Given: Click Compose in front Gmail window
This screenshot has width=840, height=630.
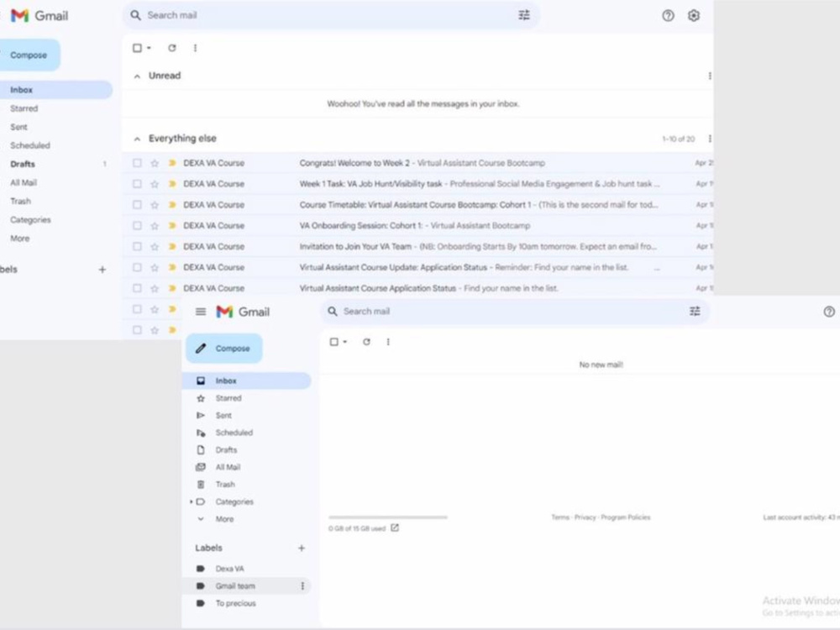Looking at the screenshot, I should (x=224, y=349).
